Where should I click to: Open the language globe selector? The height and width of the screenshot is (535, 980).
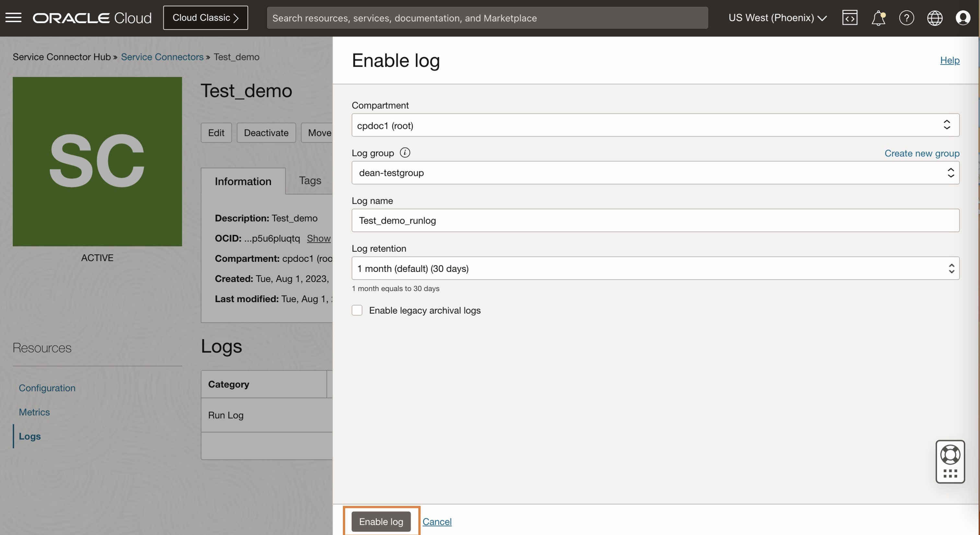[x=935, y=18]
